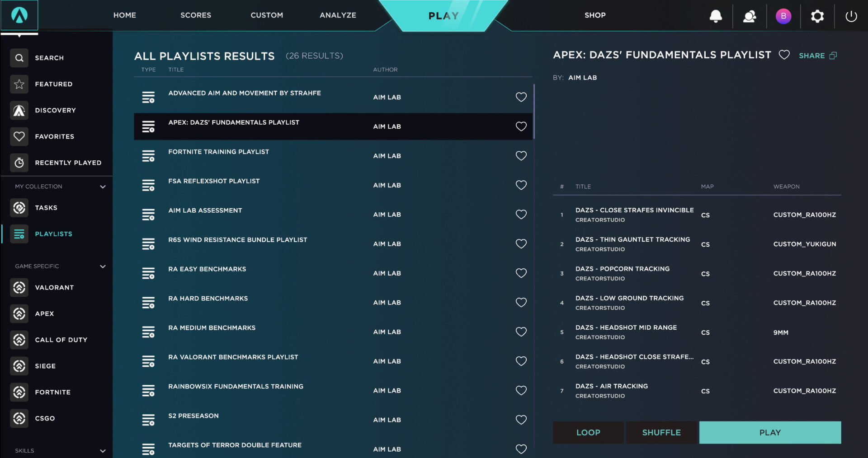Click the power quit icon
Viewport: 868px width, 458px height.
click(851, 16)
